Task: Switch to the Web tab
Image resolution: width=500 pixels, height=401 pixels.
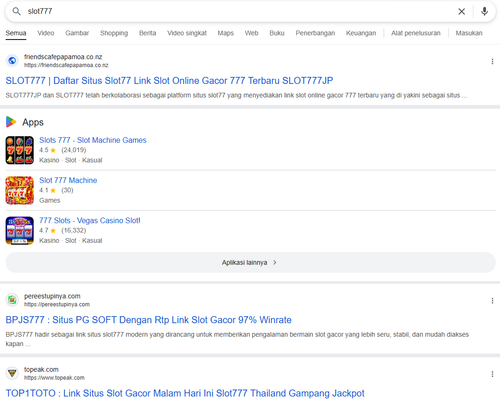Action: (x=251, y=33)
